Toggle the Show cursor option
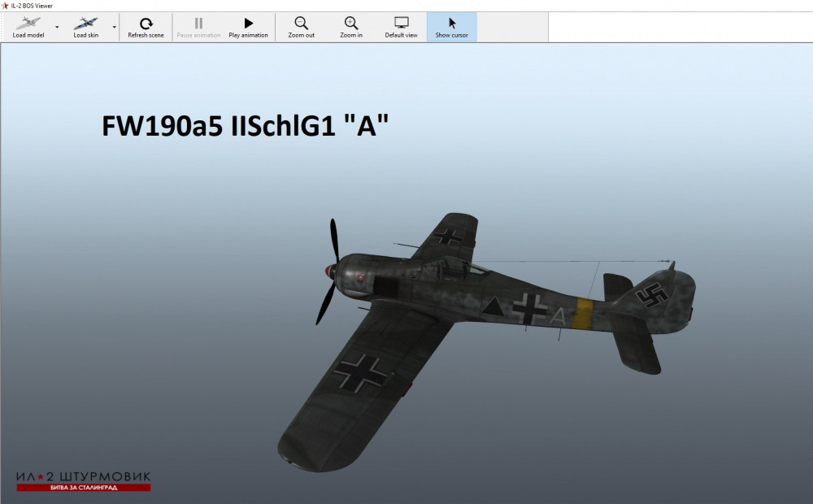 451,27
